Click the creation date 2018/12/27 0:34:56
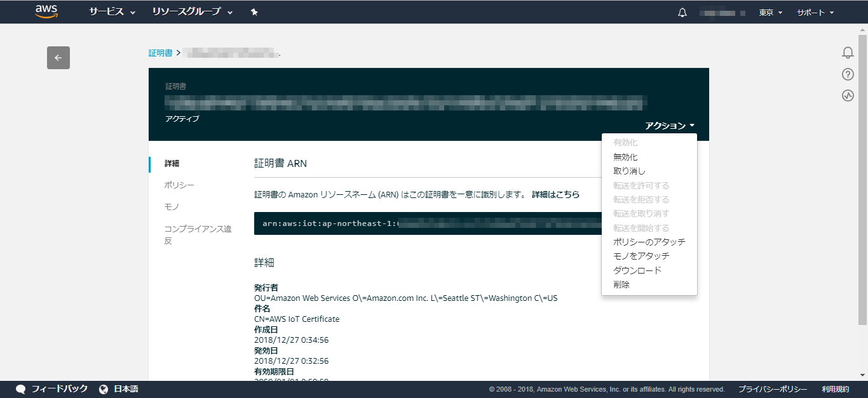 291,340
